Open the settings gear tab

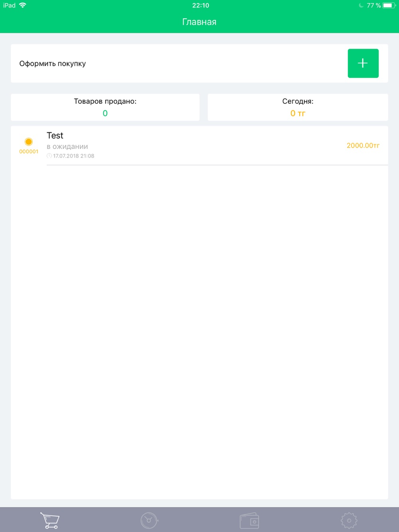pyautogui.click(x=349, y=520)
